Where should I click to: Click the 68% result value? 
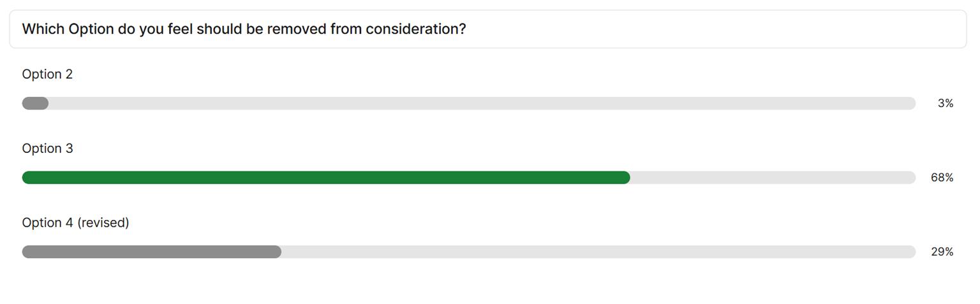pos(942,178)
